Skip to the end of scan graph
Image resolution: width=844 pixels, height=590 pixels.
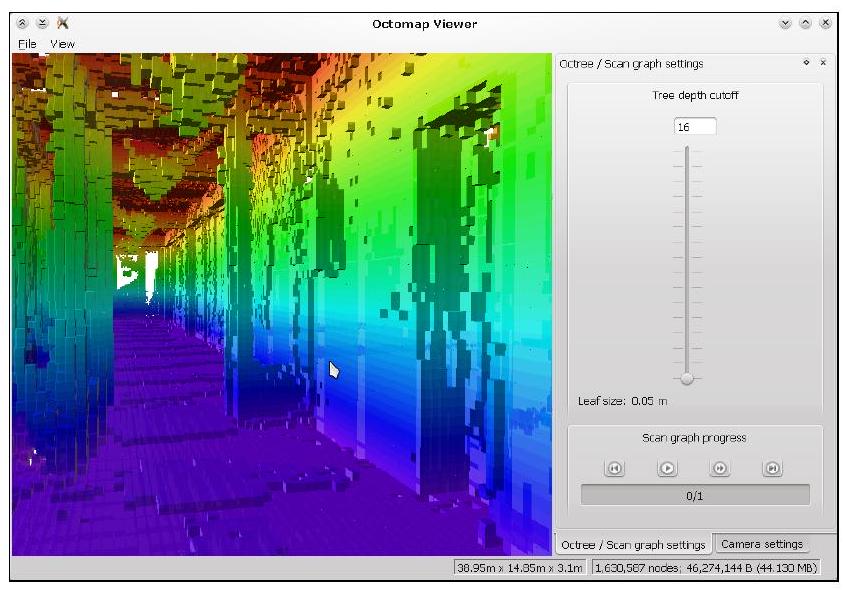coord(771,468)
